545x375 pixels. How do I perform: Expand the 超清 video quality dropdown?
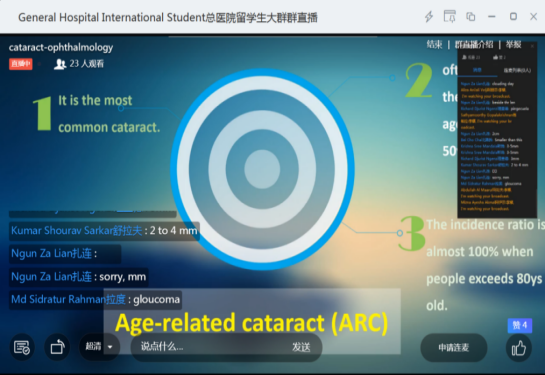pyautogui.click(x=99, y=347)
